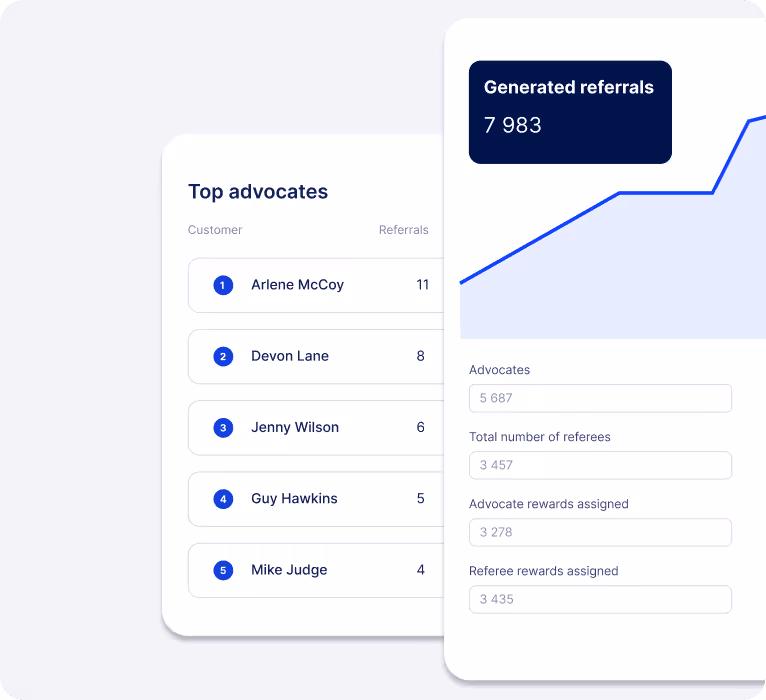Click the rank 5 badge beside Mike Judge
The width and height of the screenshot is (766, 700).
click(223, 571)
